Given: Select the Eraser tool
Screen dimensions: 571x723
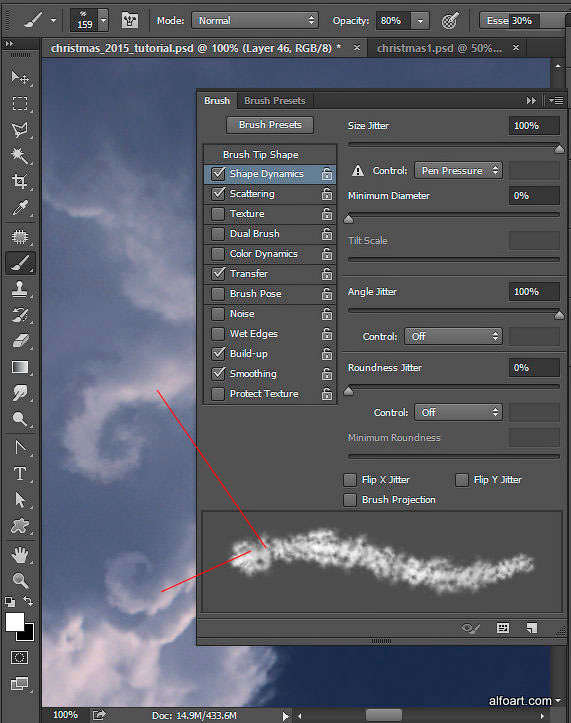Looking at the screenshot, I should pyautogui.click(x=20, y=341).
